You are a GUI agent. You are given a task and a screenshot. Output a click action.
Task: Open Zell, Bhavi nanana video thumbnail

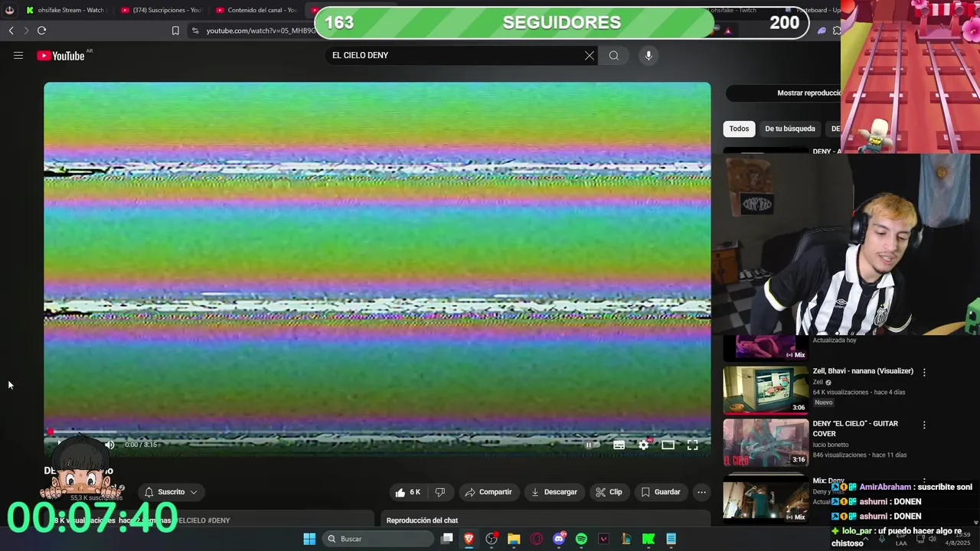coord(766,390)
